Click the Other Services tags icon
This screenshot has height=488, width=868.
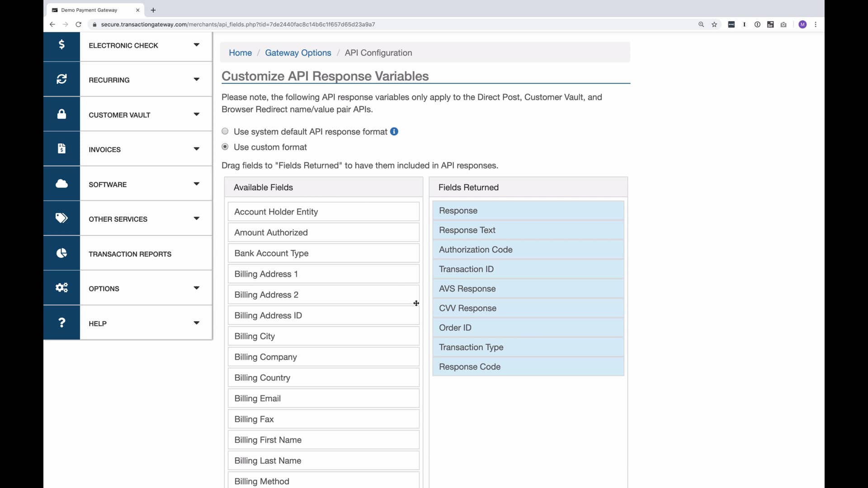(x=61, y=218)
